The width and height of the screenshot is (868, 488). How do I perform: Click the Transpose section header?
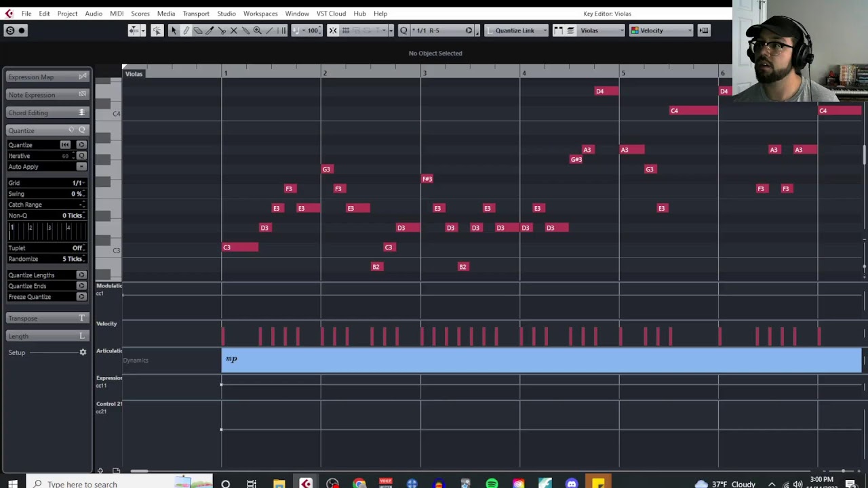point(47,318)
